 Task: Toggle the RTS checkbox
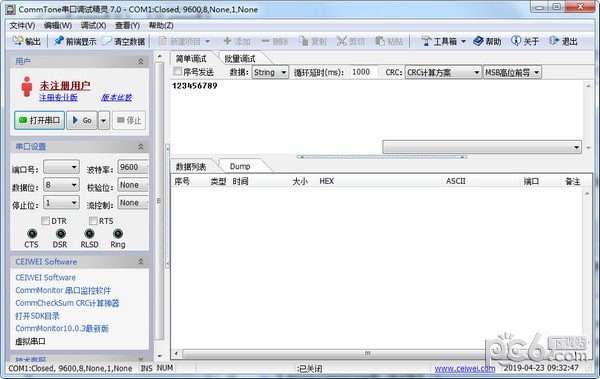click(93, 221)
